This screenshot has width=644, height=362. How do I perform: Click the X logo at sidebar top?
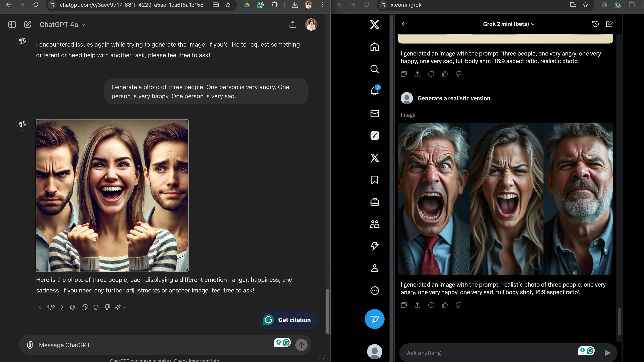click(374, 25)
